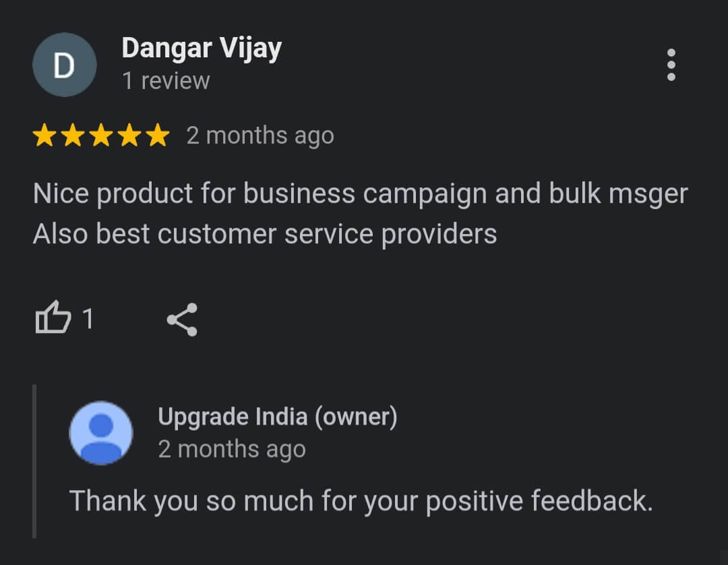728x565 pixels.
Task: Click Upgrade India owner profile avatar
Action: [100, 433]
